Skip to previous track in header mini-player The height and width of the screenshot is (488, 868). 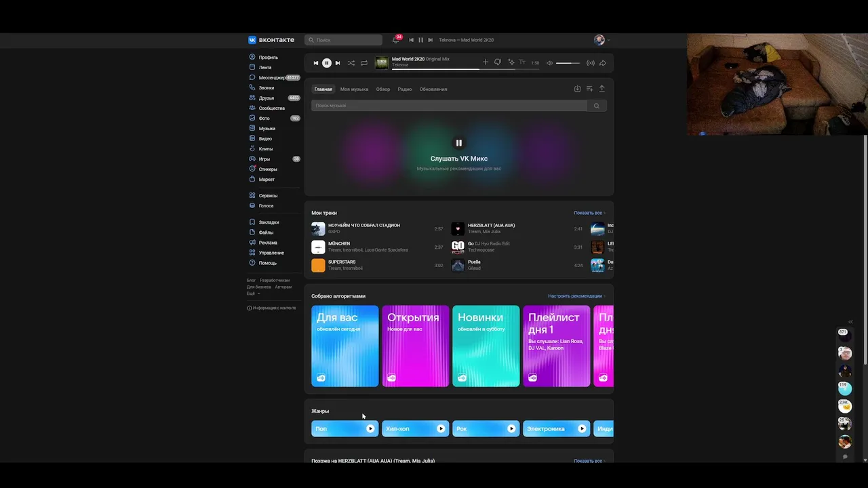coord(411,40)
